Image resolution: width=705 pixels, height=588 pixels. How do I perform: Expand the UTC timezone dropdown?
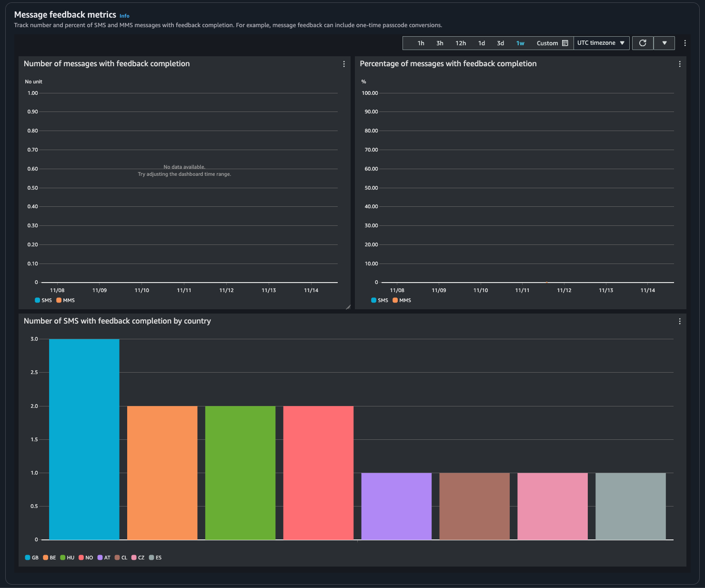pyautogui.click(x=601, y=43)
